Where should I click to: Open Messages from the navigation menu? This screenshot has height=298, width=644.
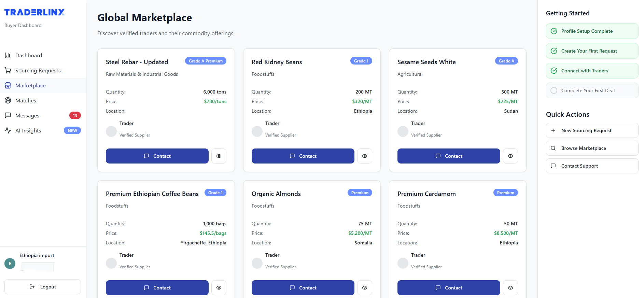(x=28, y=115)
